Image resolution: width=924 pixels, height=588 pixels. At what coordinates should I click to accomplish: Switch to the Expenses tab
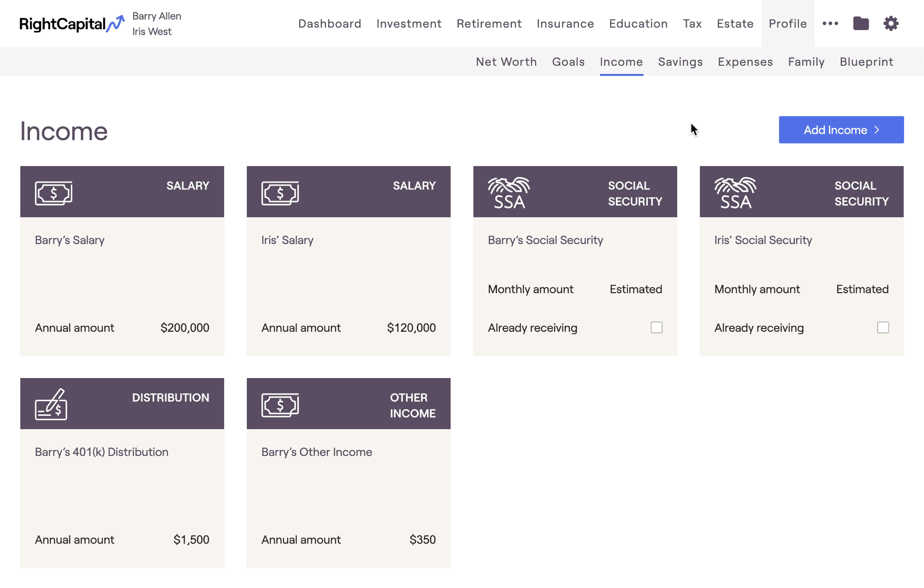point(745,61)
